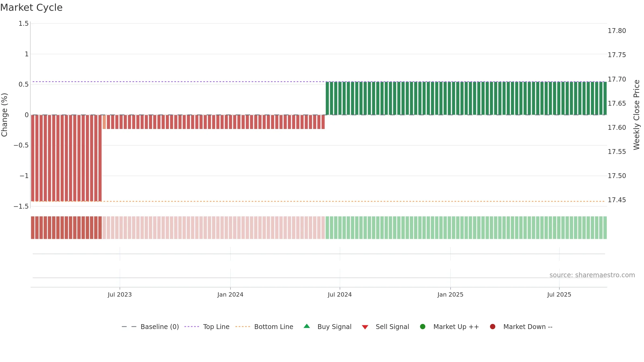
Task: Toggle the Bottom Line legend entry
Action: pyautogui.click(x=264, y=327)
